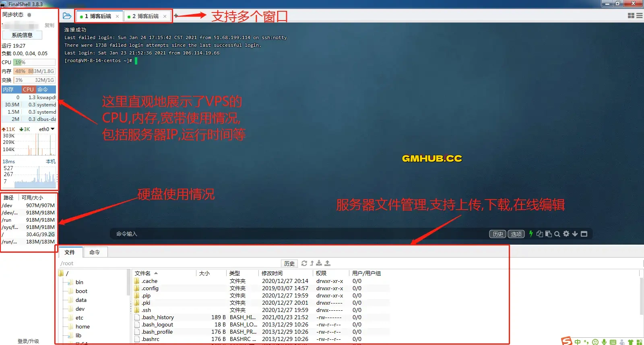Select the .bash_profile file

coord(262,332)
